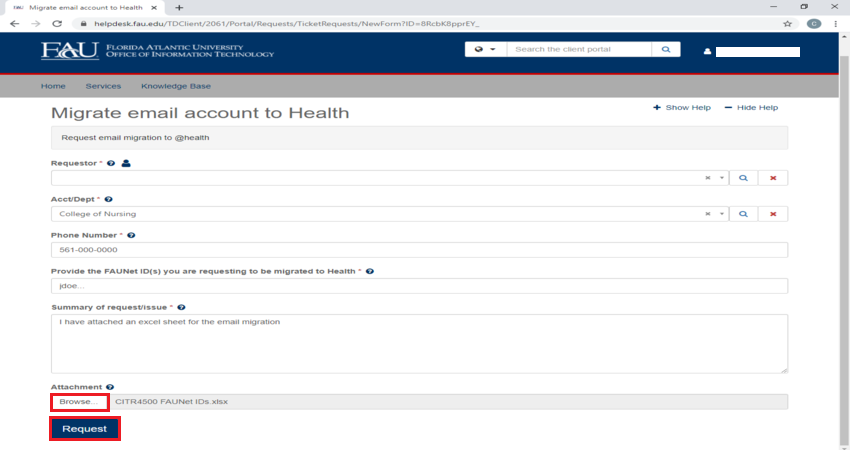This screenshot has height=450, width=850.
Task: Open the Home menu item
Action: pos(53,86)
